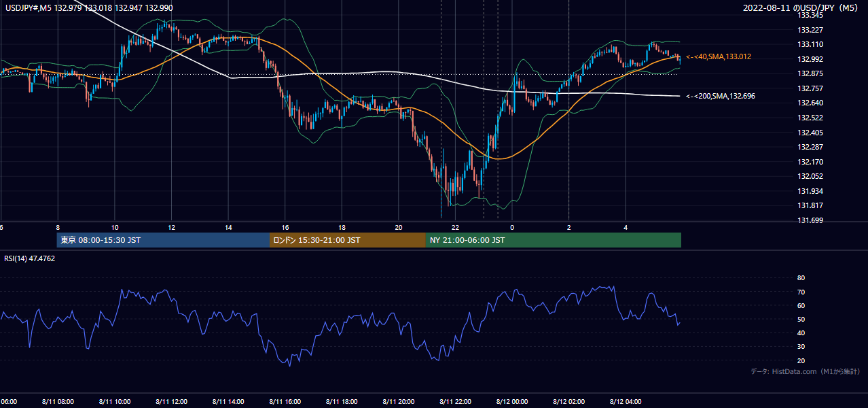Click price axis label 132.875
Image resolution: width=868 pixels, height=408 pixels.
point(810,73)
